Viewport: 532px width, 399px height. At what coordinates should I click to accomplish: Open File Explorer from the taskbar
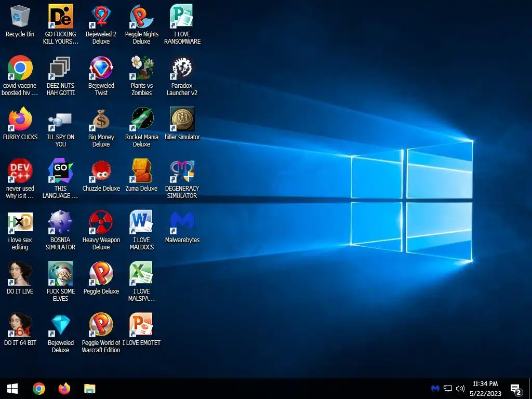tap(89, 389)
